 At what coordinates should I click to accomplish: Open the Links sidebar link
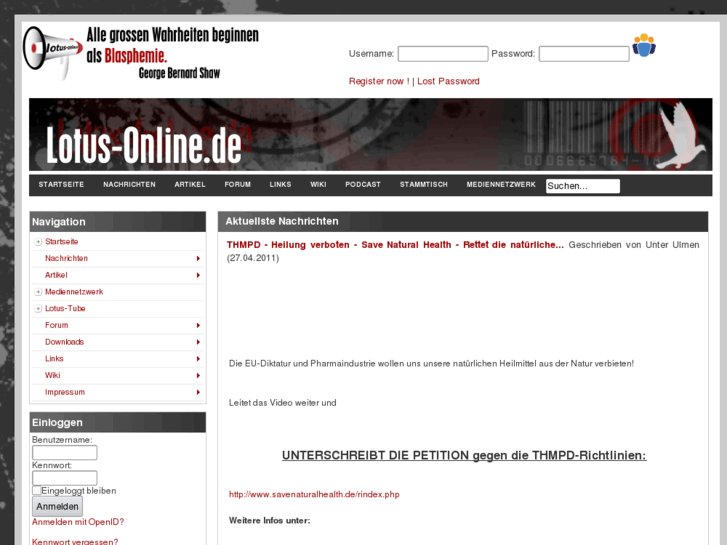(54, 359)
